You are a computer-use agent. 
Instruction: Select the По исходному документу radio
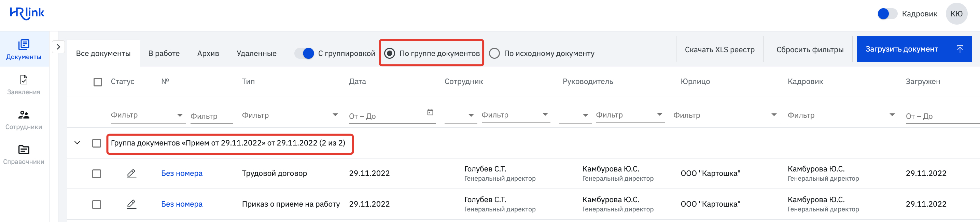coord(494,53)
